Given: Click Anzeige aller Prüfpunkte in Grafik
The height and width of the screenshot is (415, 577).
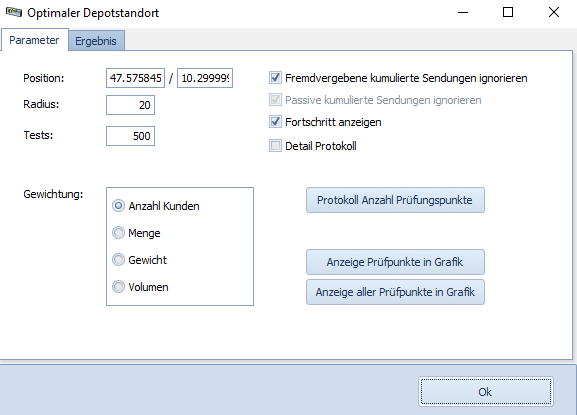Looking at the screenshot, I should coord(395,292).
